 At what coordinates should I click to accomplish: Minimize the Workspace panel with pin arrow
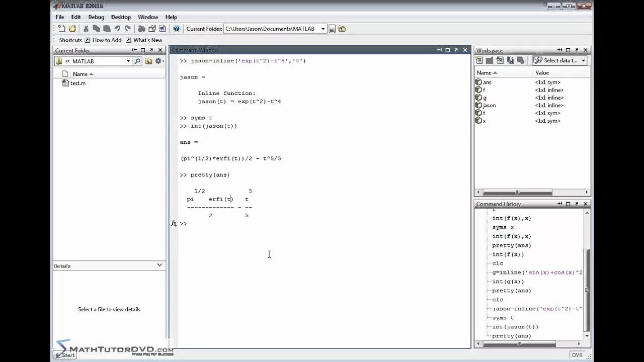pos(559,50)
